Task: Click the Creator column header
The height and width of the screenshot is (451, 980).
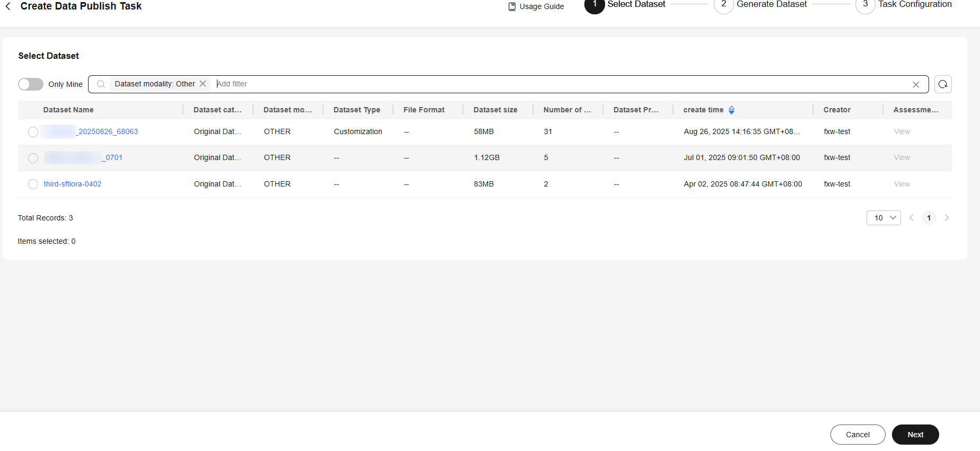Action: coord(837,110)
